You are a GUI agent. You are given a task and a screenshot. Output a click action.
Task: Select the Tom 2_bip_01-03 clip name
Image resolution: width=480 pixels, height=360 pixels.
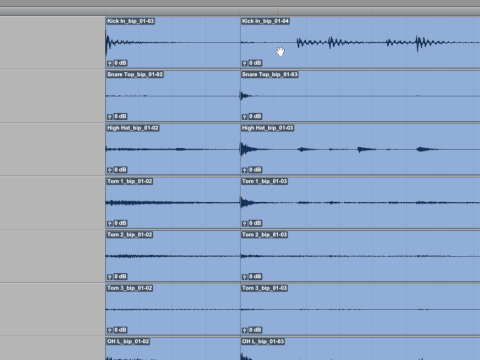click(x=264, y=235)
